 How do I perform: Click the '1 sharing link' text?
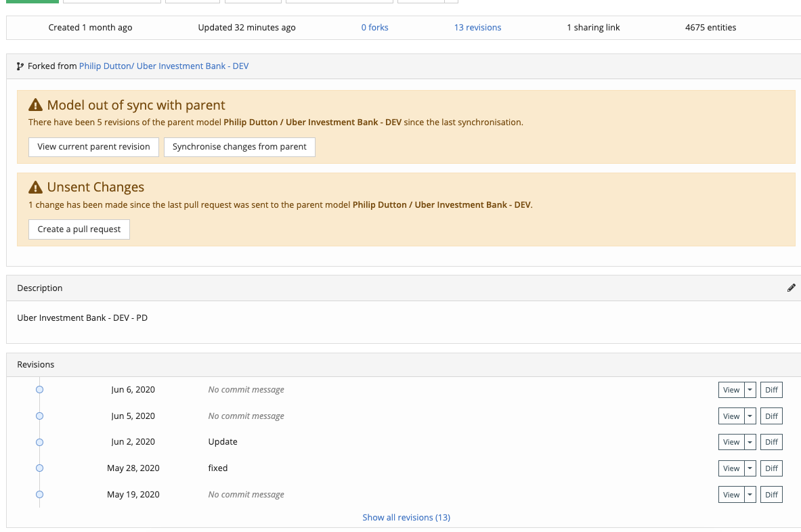[x=593, y=28]
